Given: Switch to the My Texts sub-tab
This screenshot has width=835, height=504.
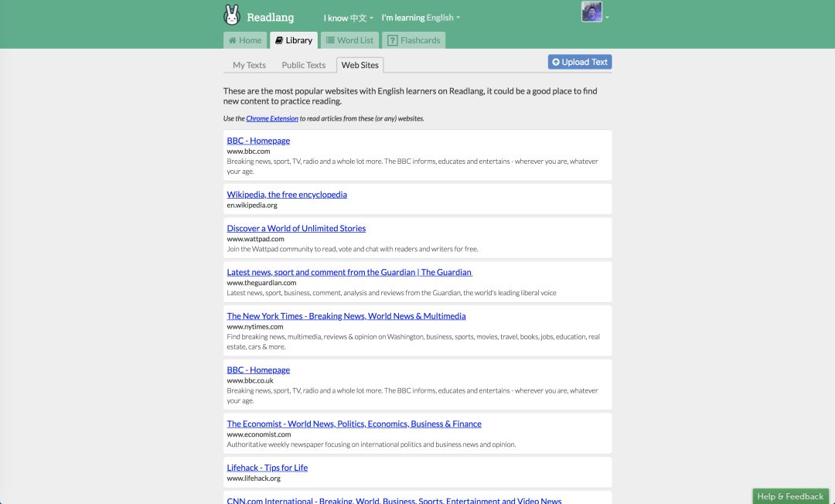Looking at the screenshot, I should [249, 65].
